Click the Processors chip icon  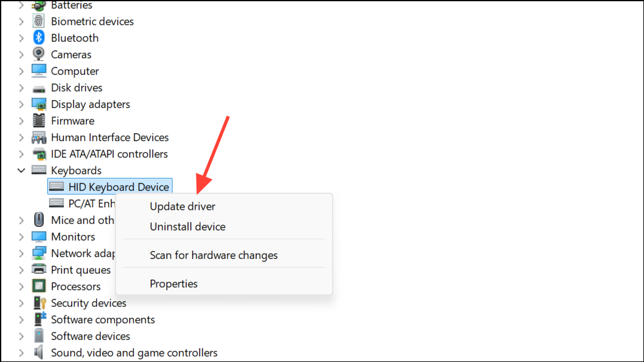click(38, 286)
